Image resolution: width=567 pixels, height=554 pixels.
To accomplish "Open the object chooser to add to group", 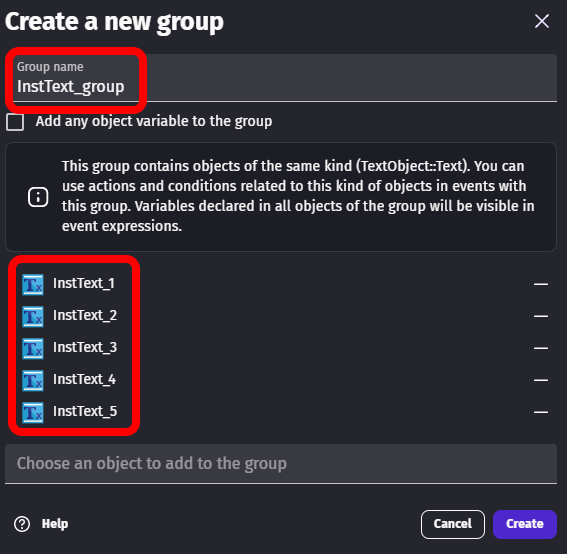I will click(x=281, y=464).
